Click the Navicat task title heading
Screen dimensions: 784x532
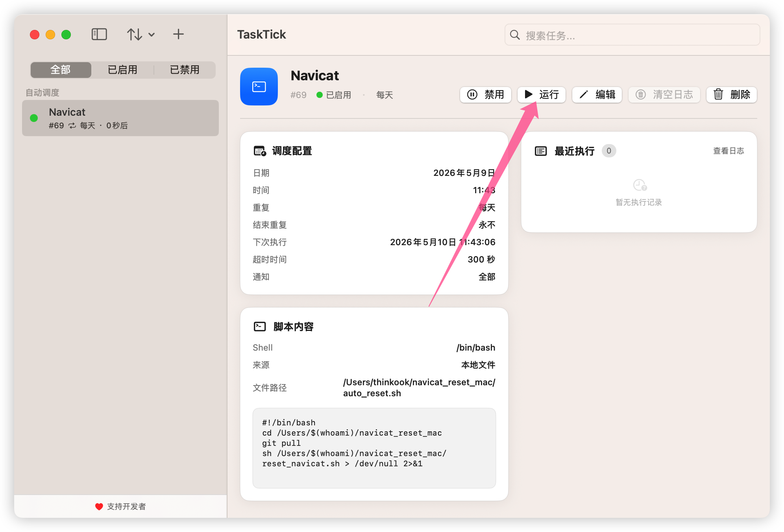(x=315, y=75)
